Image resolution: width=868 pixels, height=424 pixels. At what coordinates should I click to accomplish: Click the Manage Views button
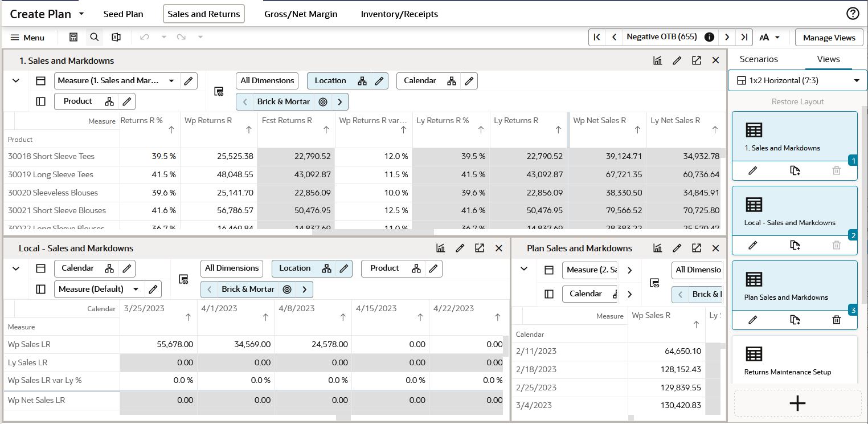[829, 37]
